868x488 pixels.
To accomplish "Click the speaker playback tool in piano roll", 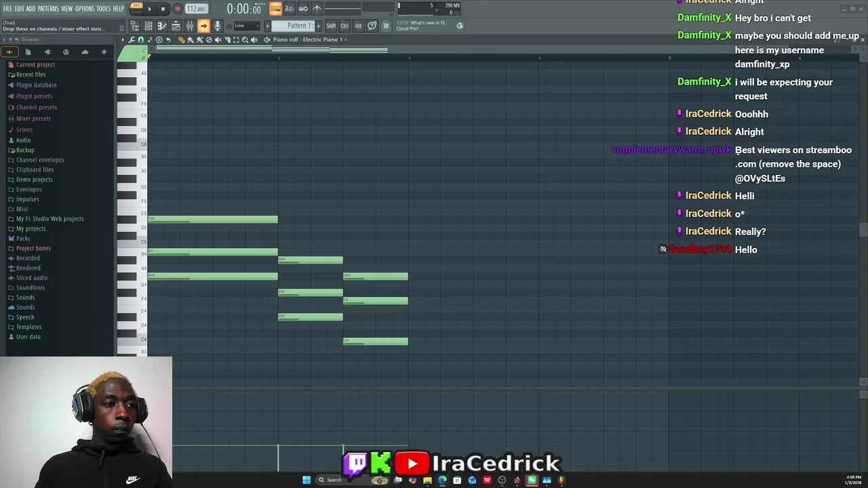I will 254,39.
